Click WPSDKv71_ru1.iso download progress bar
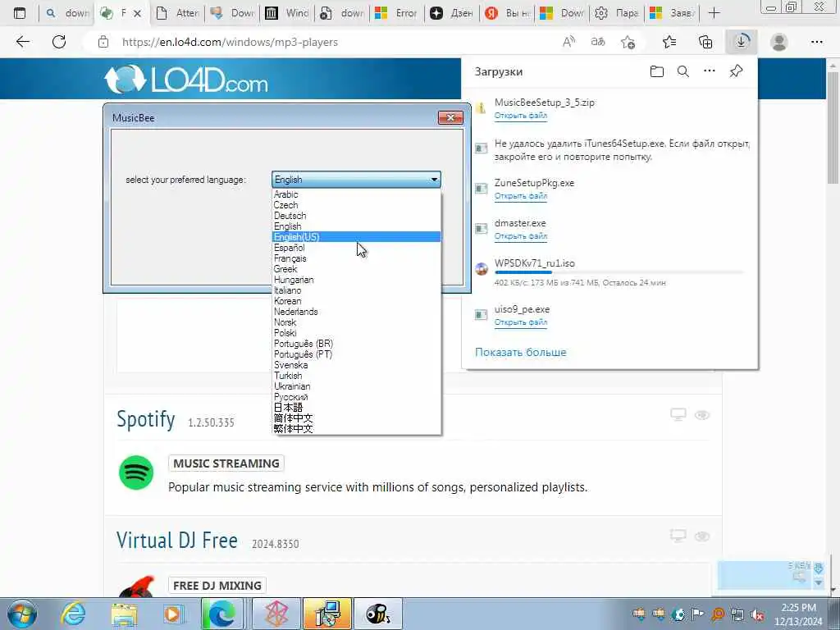Viewport: 840px width, 630px height. [619, 272]
